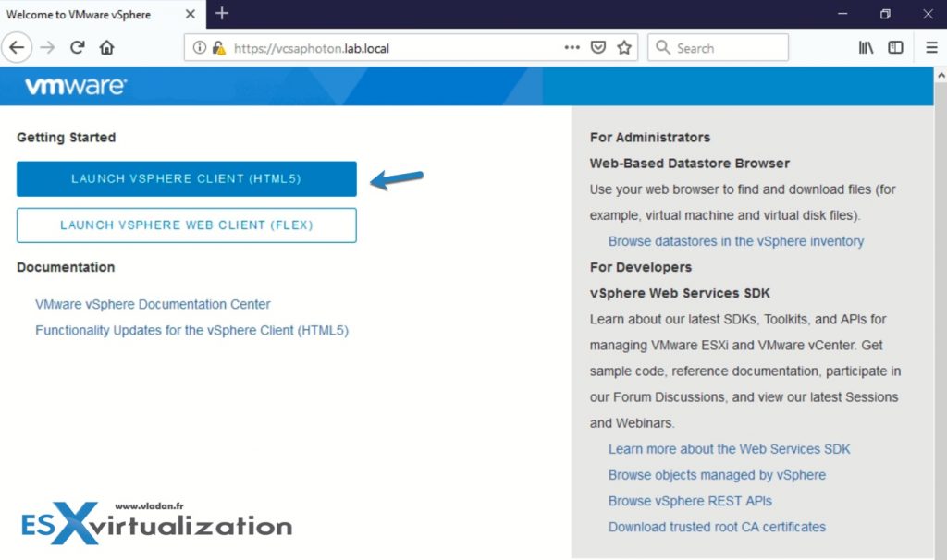
Task: Reload the page with refresh icon
Action: (x=77, y=47)
